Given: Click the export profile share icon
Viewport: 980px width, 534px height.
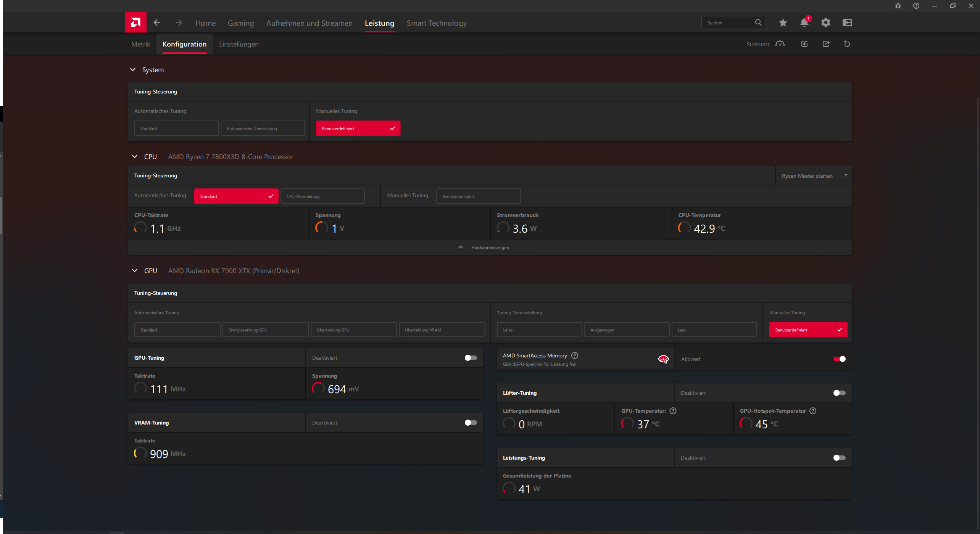Looking at the screenshot, I should [x=826, y=44].
